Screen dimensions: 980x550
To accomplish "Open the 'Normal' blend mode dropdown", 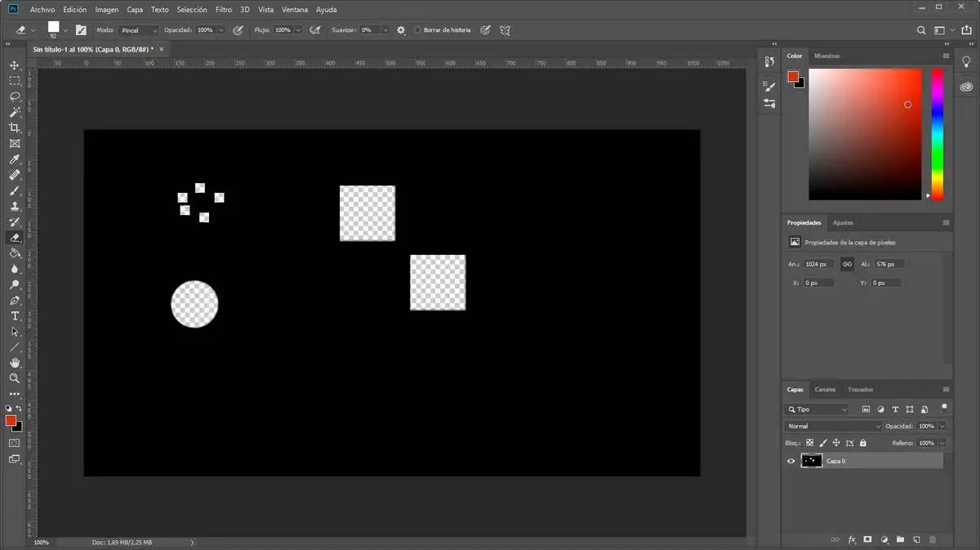I will tap(834, 427).
